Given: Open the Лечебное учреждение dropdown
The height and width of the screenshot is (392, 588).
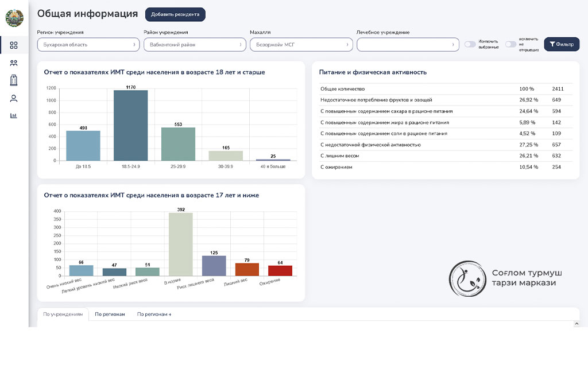Looking at the screenshot, I should point(408,44).
